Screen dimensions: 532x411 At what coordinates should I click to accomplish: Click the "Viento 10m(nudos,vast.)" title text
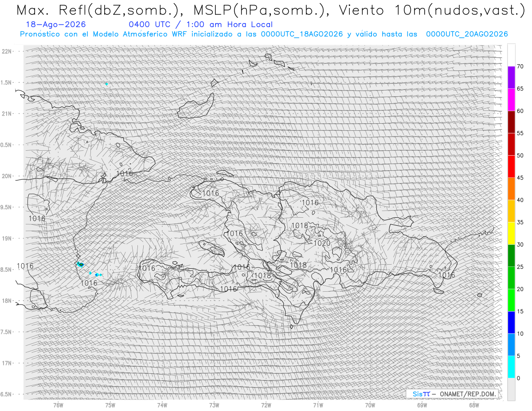coord(433,11)
